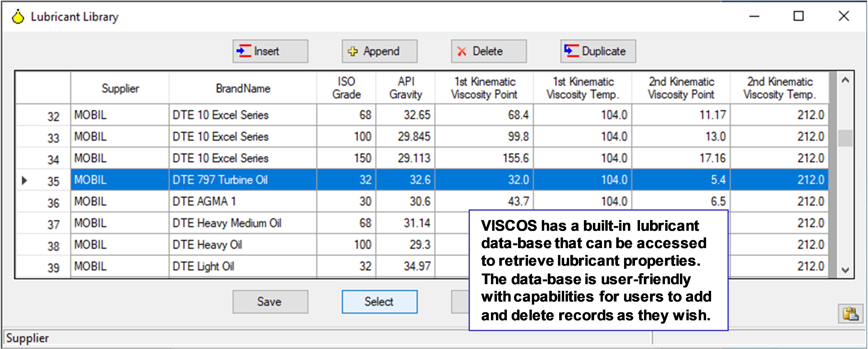Click the DTE Heavy Oil cell

pyautogui.click(x=243, y=245)
